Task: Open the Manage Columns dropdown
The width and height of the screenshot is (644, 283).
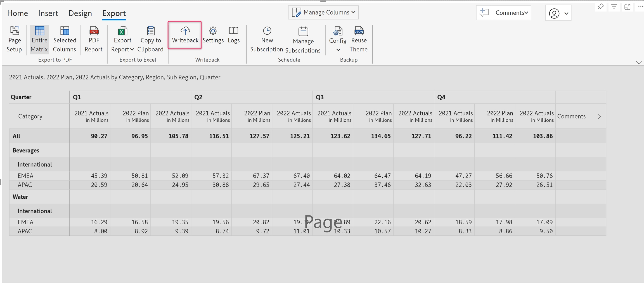Action: [323, 13]
